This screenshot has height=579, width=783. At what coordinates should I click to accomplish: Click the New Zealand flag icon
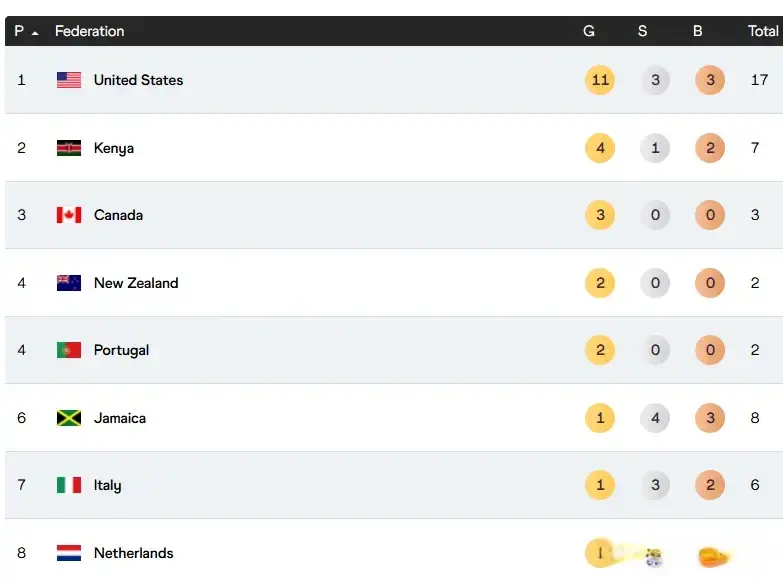69,283
